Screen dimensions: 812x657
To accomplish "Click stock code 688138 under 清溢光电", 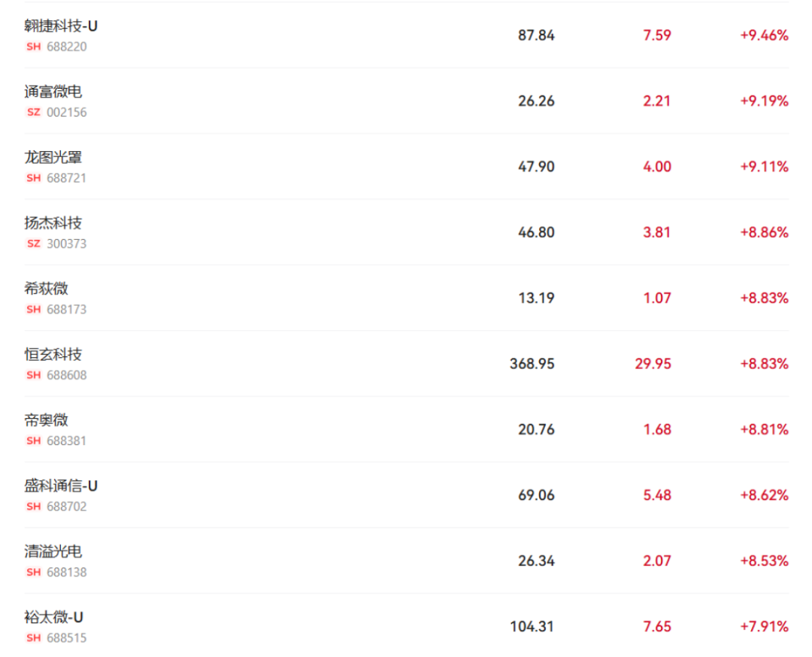I will coord(66,572).
